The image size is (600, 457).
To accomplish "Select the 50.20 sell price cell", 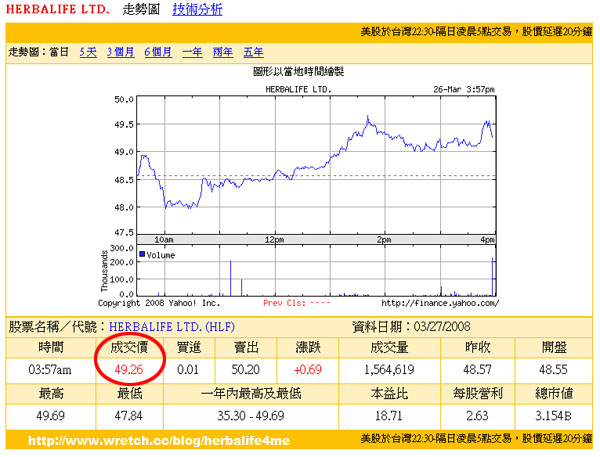I will (245, 369).
